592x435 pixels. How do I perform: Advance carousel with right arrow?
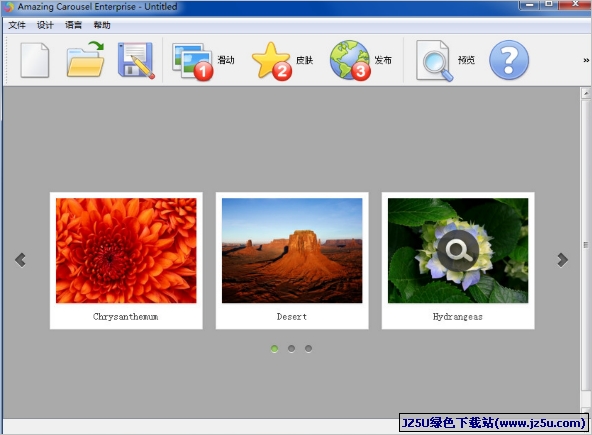click(x=563, y=260)
